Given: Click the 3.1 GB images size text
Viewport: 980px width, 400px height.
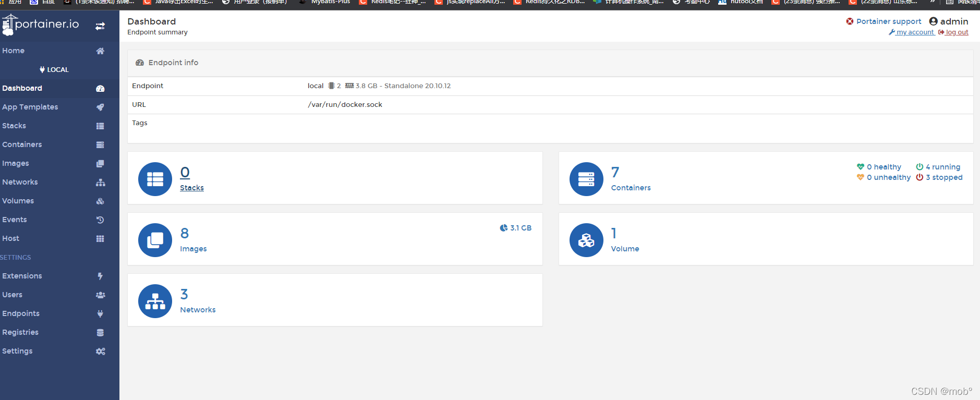Looking at the screenshot, I should 521,228.
